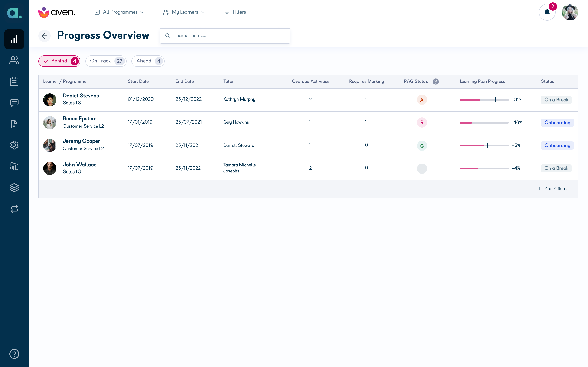The image size is (588, 367).
Task: Open the clipboard tasks sidebar icon
Action: click(x=14, y=82)
